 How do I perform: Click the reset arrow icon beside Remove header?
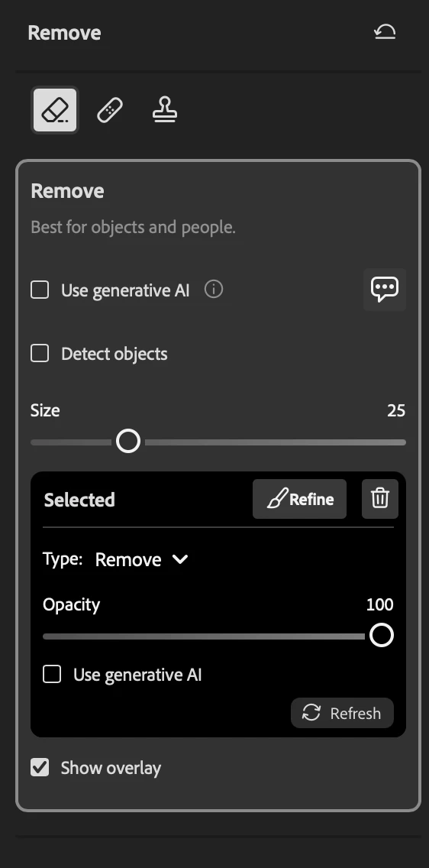(x=385, y=33)
